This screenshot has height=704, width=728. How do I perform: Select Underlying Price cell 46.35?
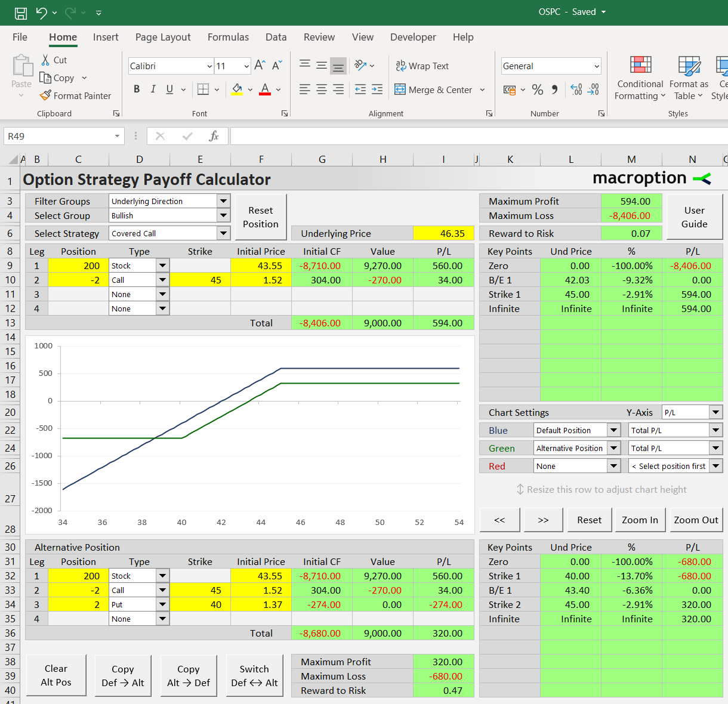point(443,233)
